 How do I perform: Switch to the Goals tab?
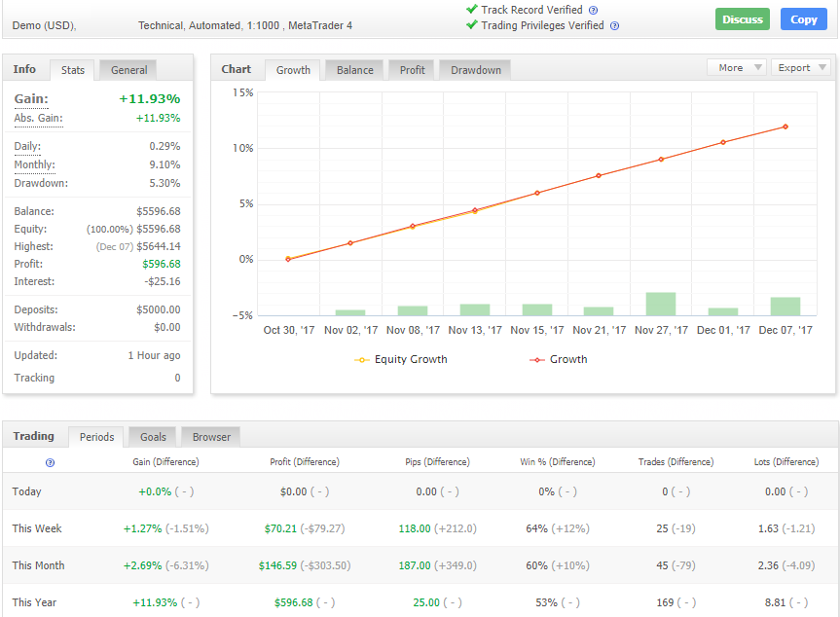153,437
